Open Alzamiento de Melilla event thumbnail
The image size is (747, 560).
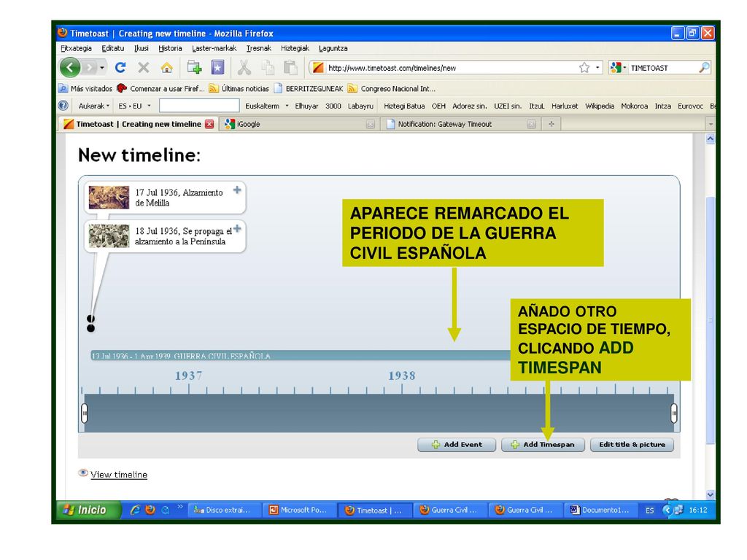coord(109,198)
